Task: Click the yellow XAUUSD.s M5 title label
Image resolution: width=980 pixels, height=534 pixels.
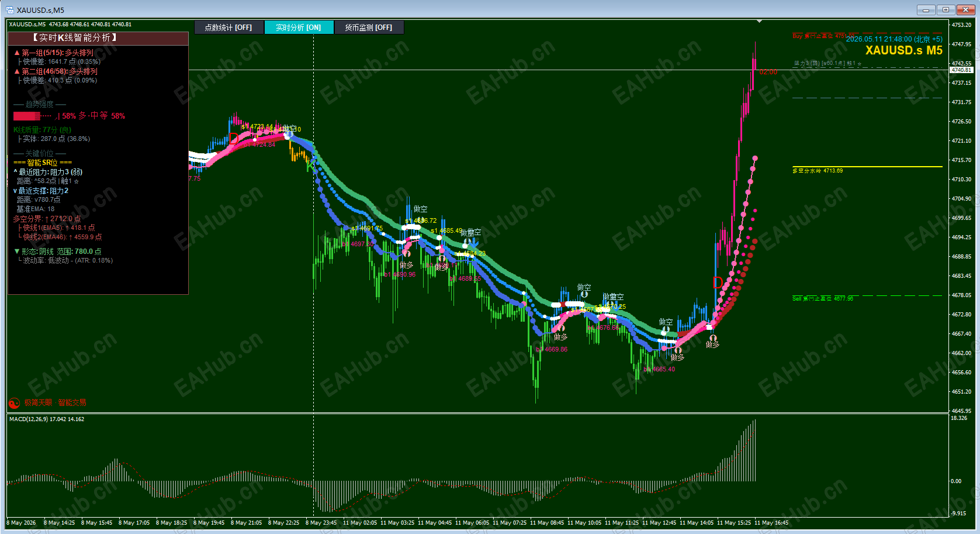Action: coord(903,50)
